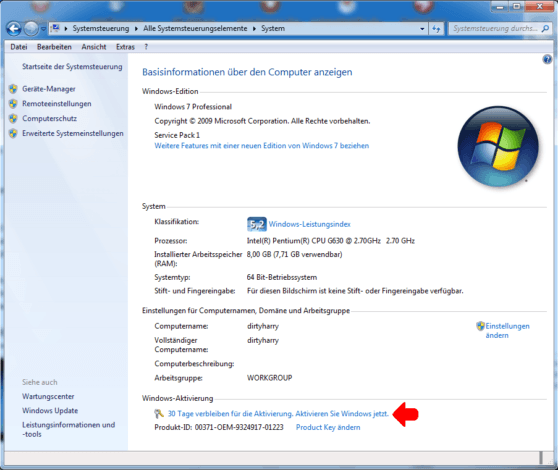The width and height of the screenshot is (558, 470).
Task: Maximize the System window
Action: (517, 7)
